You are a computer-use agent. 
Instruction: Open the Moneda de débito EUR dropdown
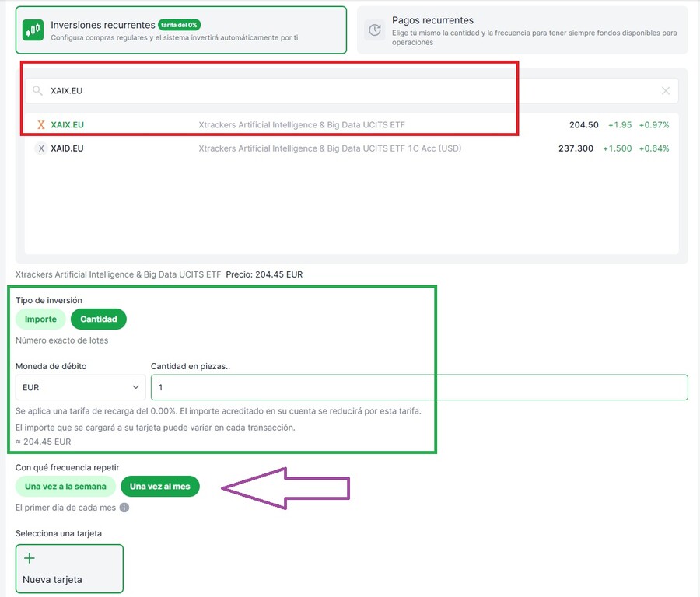coord(81,387)
